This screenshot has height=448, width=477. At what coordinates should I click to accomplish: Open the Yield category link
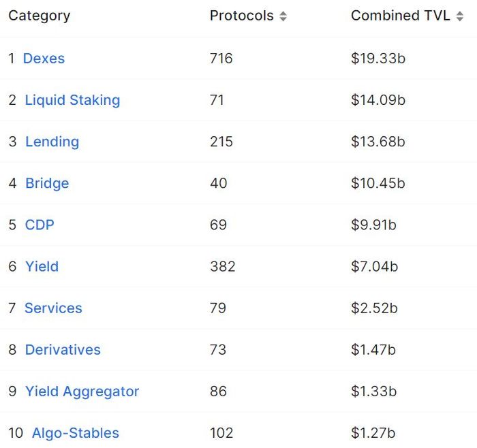pyautogui.click(x=42, y=266)
